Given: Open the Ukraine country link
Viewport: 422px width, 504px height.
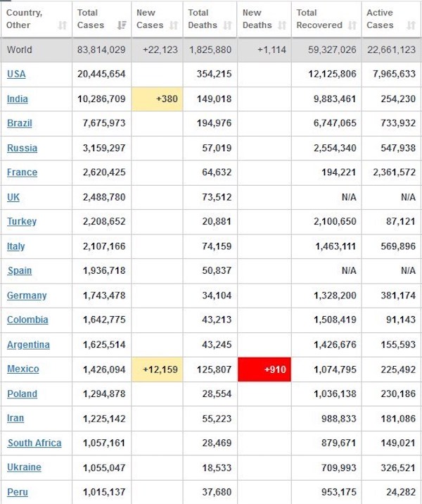Looking at the screenshot, I should click(x=24, y=467).
